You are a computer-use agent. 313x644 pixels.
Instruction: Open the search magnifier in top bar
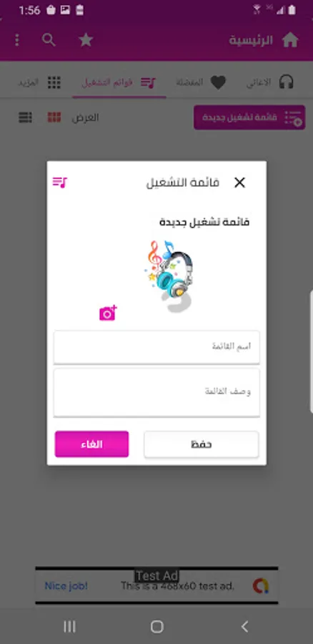coord(49,40)
